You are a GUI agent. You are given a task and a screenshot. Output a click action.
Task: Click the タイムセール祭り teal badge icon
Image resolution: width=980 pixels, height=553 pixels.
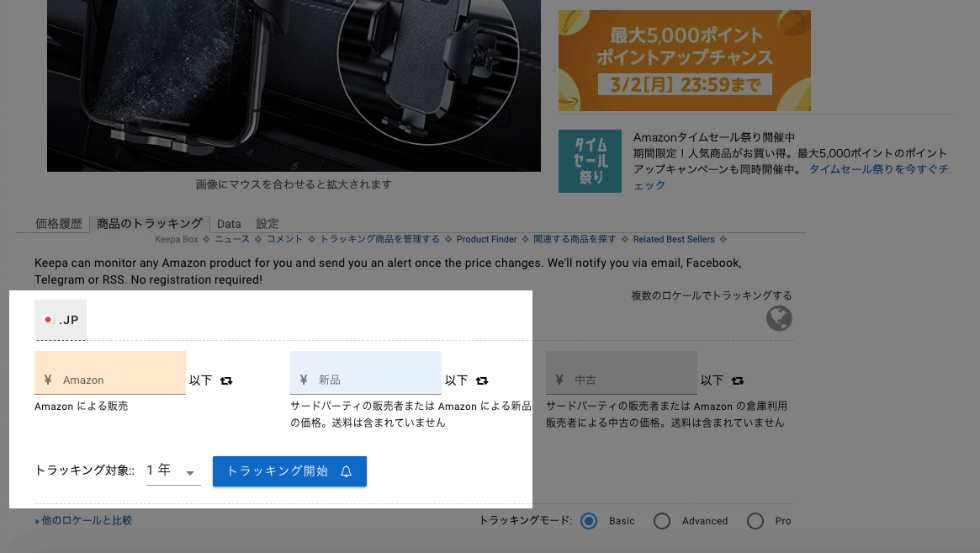(591, 161)
